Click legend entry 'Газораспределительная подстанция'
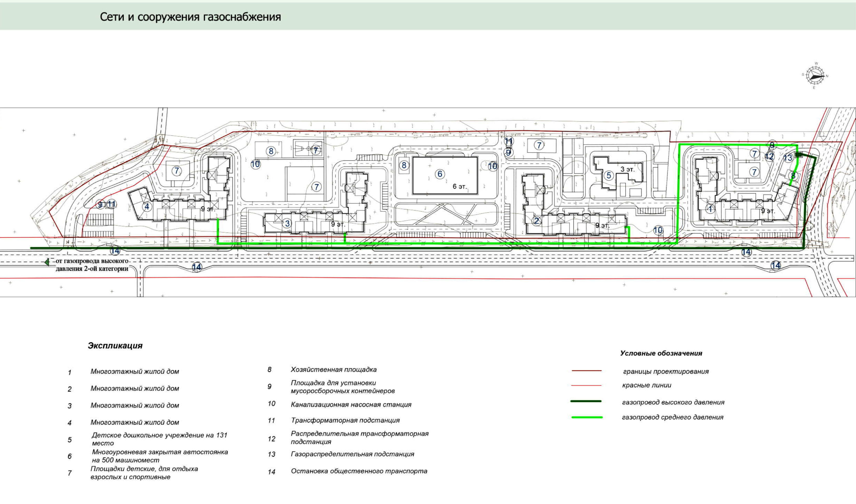This screenshot has height=504, width=856. 352,454
